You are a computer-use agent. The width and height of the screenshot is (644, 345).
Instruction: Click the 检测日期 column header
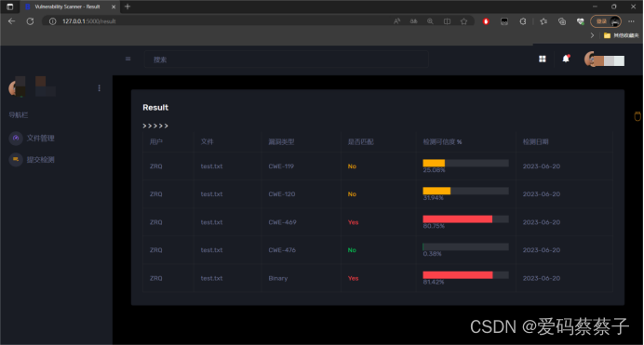click(x=535, y=142)
